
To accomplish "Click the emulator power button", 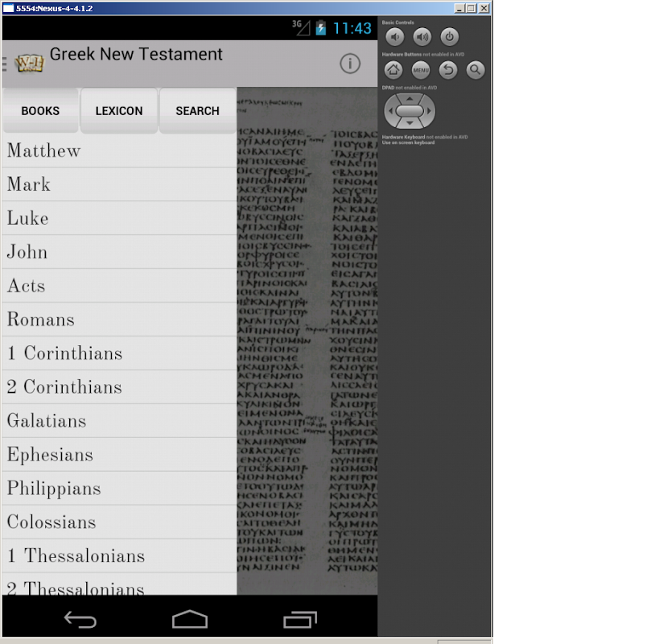I will (x=449, y=37).
